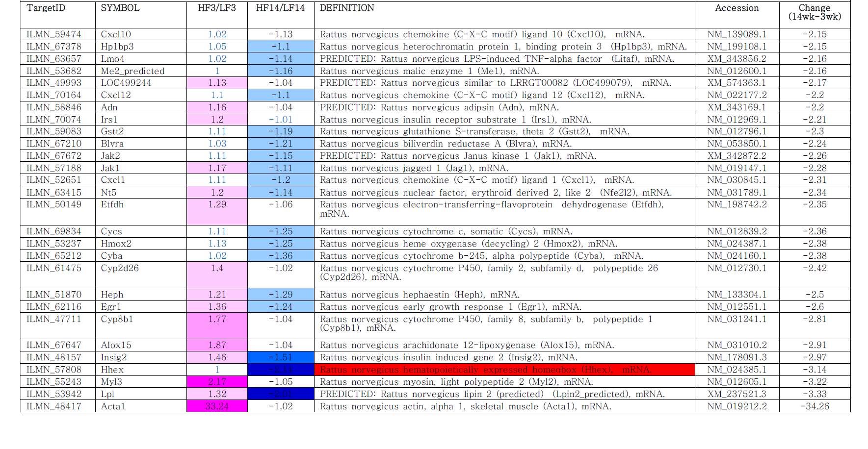Select the Etfdh symbol cell

(x=141, y=212)
